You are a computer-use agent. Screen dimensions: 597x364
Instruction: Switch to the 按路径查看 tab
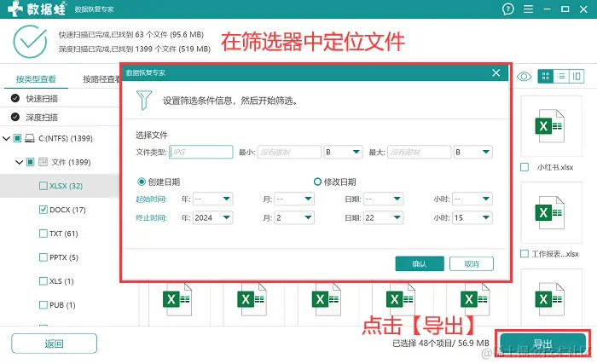(x=101, y=78)
